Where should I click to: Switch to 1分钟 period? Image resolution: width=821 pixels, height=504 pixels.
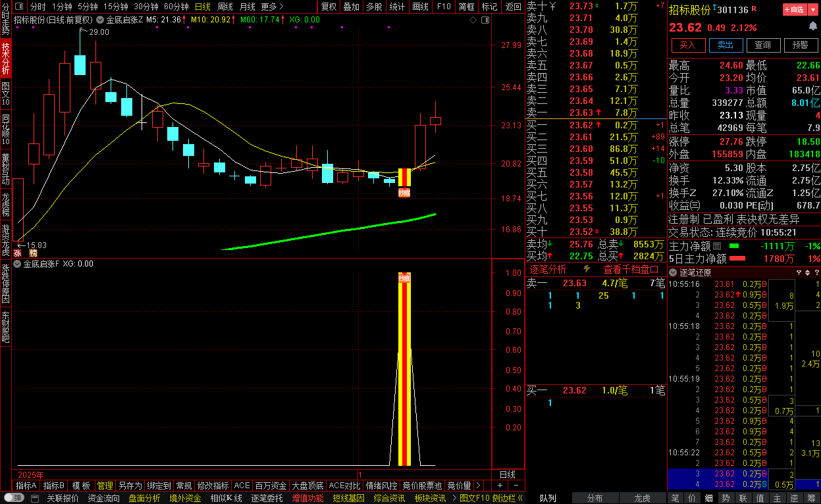[62, 7]
